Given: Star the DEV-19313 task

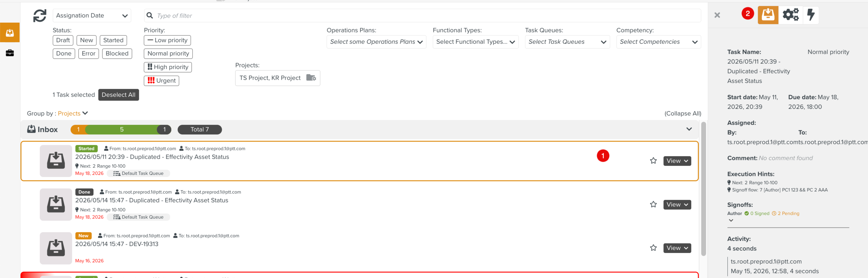Looking at the screenshot, I should (653, 248).
